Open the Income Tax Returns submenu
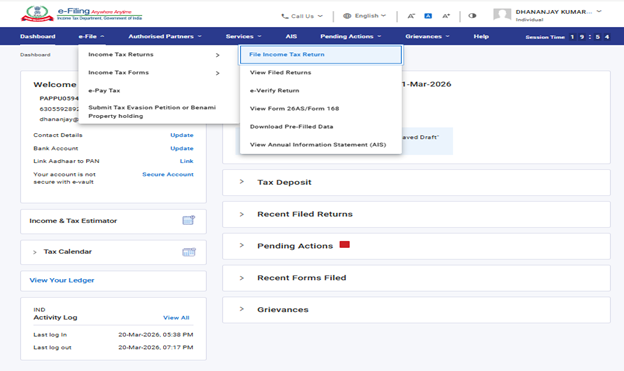624x371 pixels. (x=154, y=55)
